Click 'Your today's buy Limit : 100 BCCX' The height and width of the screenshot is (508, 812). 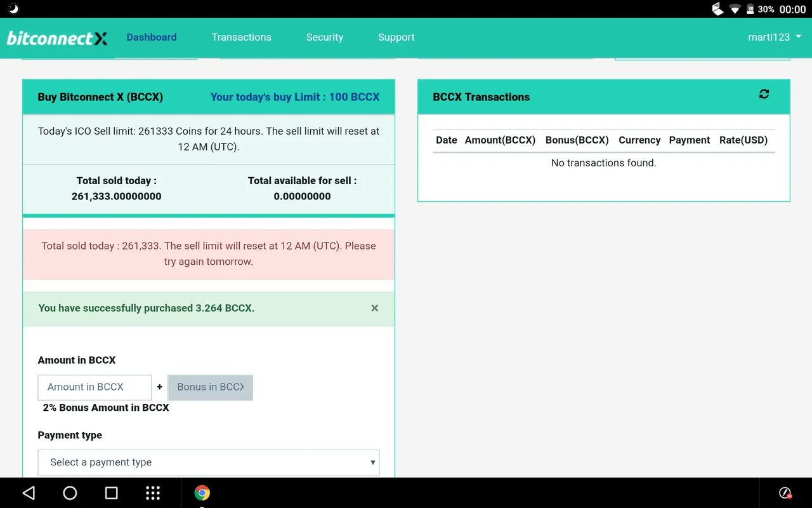(295, 97)
